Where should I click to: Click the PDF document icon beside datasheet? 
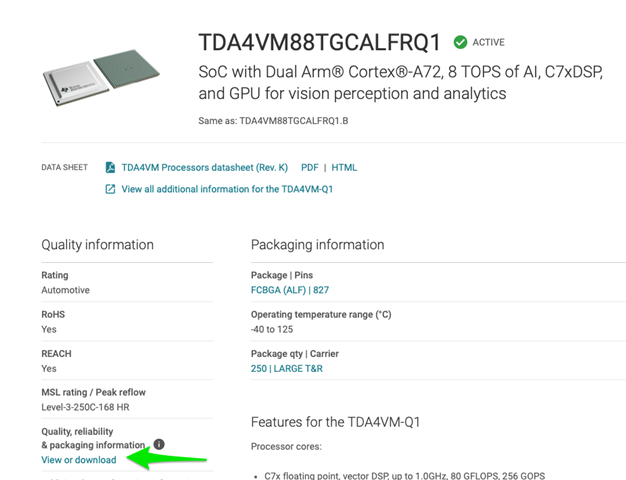110,167
